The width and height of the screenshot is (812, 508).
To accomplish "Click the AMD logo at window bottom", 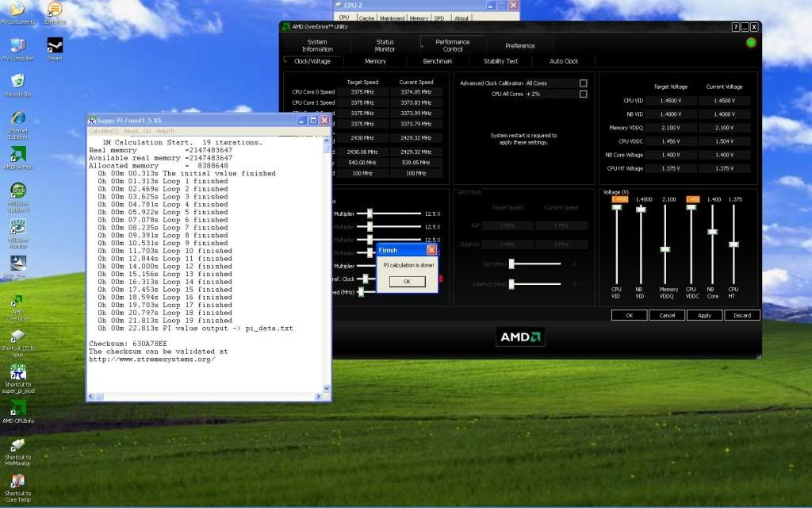I will point(520,337).
